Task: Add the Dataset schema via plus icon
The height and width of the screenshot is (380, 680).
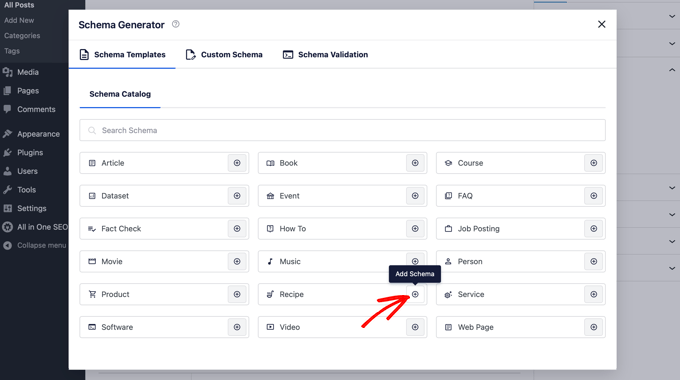Action: pyautogui.click(x=237, y=196)
